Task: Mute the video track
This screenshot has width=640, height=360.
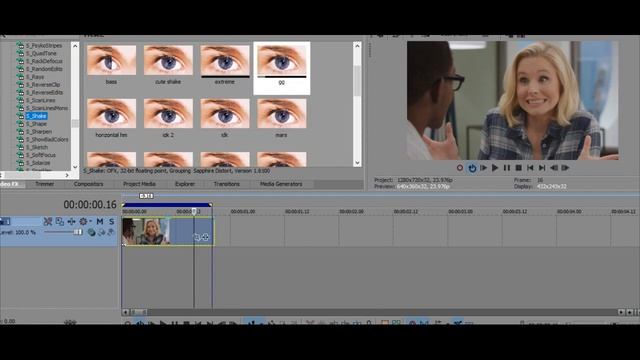Action: 100,221
